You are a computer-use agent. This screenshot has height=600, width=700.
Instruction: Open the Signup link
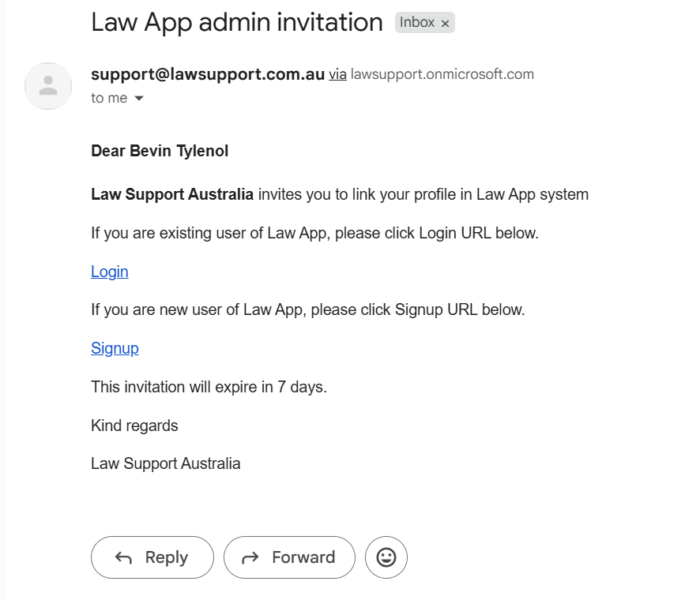115,348
